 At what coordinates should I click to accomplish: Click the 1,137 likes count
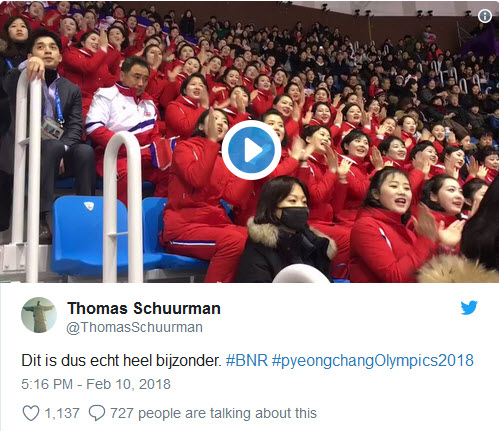[x=62, y=413]
